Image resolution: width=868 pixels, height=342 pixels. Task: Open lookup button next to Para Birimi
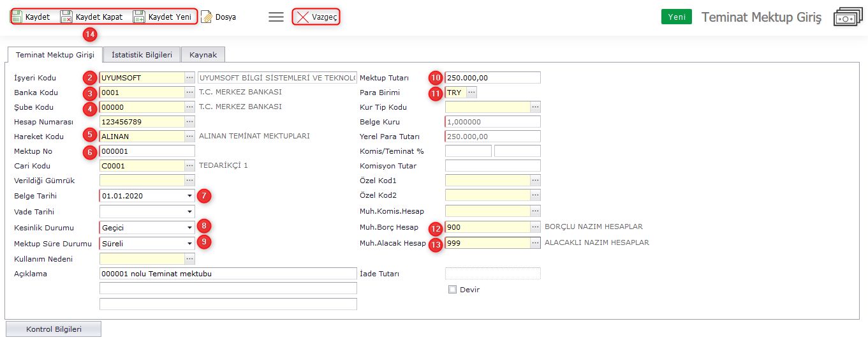pos(471,93)
